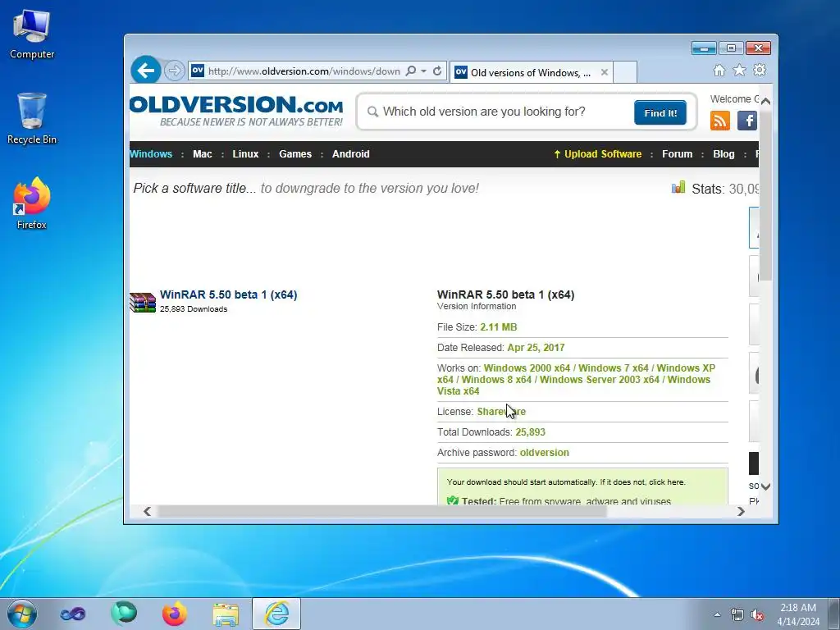
Task: Click the OLDVERSION.com logo
Action: pyautogui.click(x=236, y=111)
